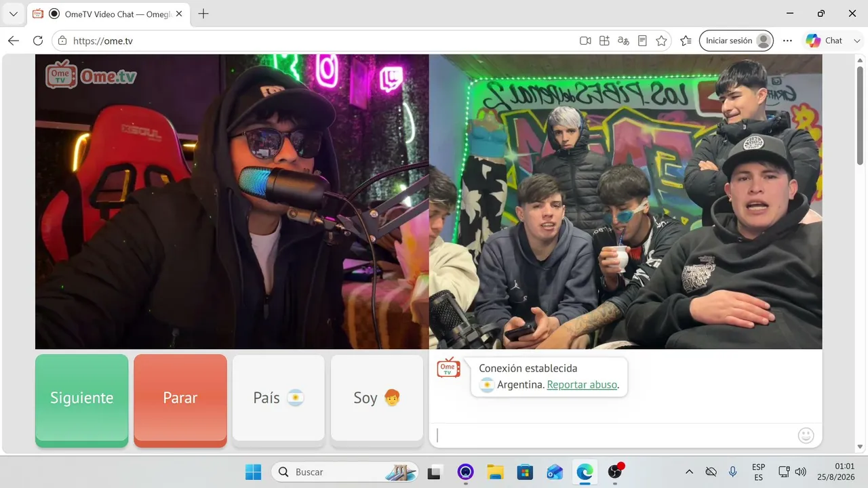Reload the page
Image resolution: width=868 pixels, height=488 pixels.
pyautogui.click(x=38, y=41)
